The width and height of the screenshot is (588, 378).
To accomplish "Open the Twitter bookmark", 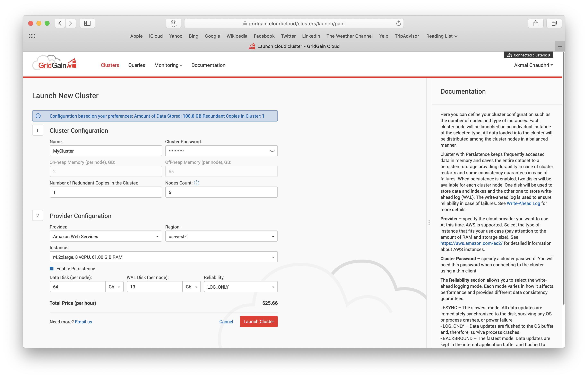I will point(288,36).
